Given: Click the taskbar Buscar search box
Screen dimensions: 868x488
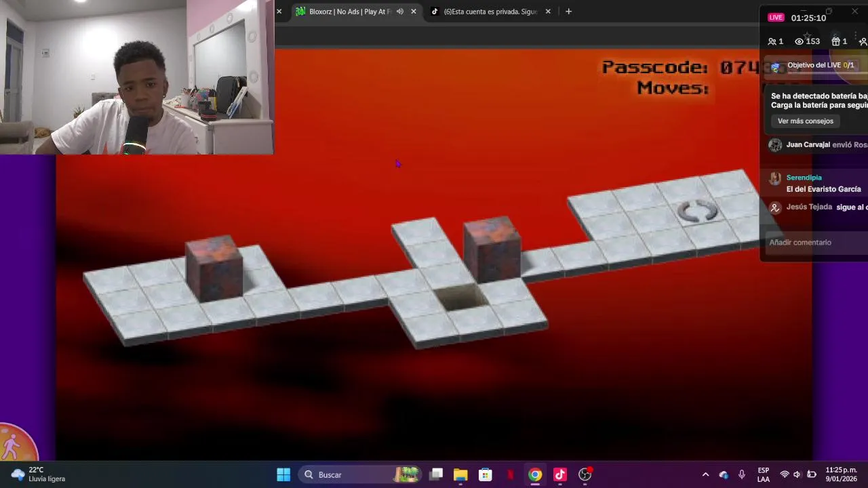Looking at the screenshot, I should click(360, 474).
